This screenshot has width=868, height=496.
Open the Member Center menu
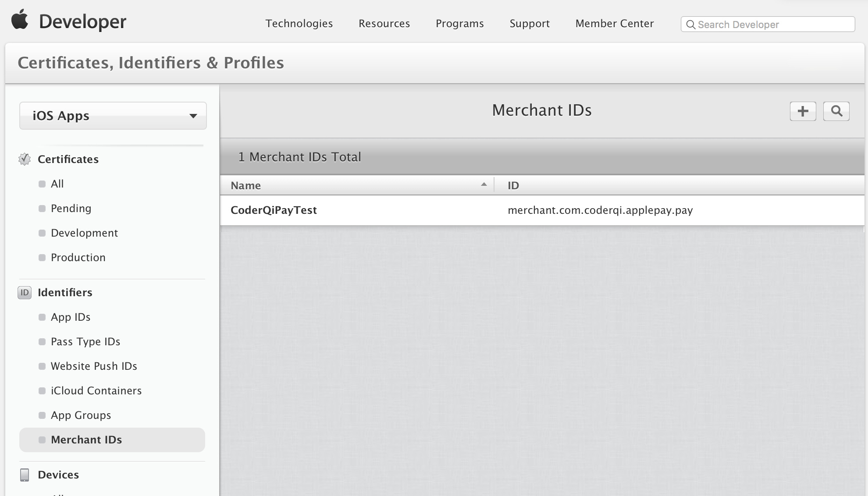click(614, 24)
